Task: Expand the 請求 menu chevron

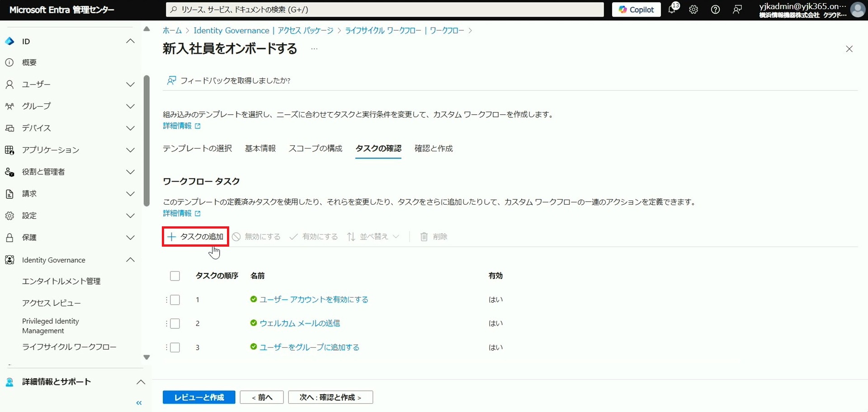Action: tap(130, 194)
